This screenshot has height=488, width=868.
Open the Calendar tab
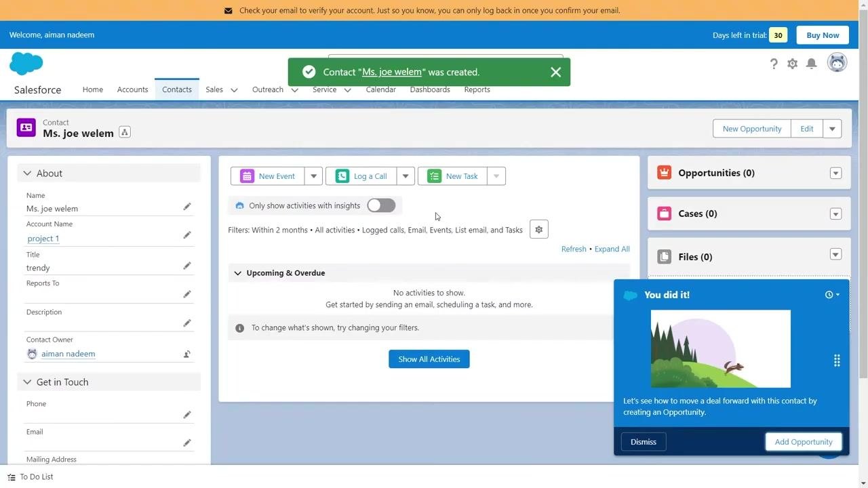tap(380, 89)
